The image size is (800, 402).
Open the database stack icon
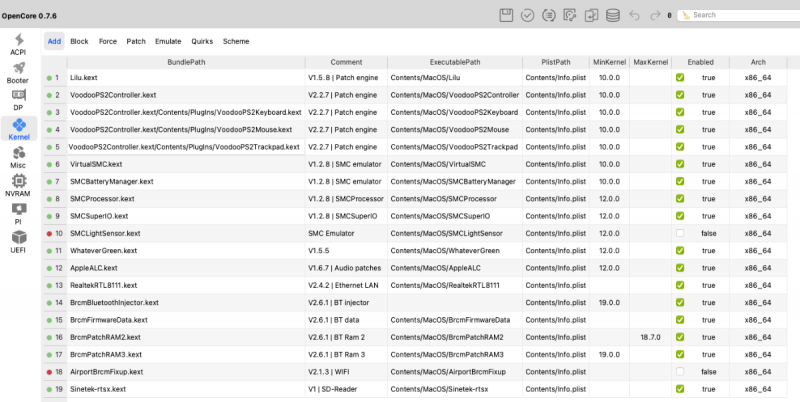[613, 15]
